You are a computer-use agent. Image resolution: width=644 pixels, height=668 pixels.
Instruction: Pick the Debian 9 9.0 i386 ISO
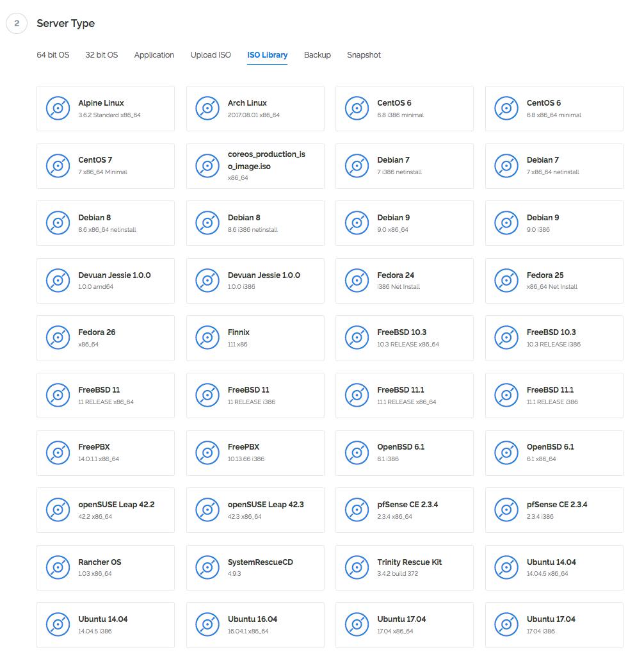pyautogui.click(x=554, y=224)
